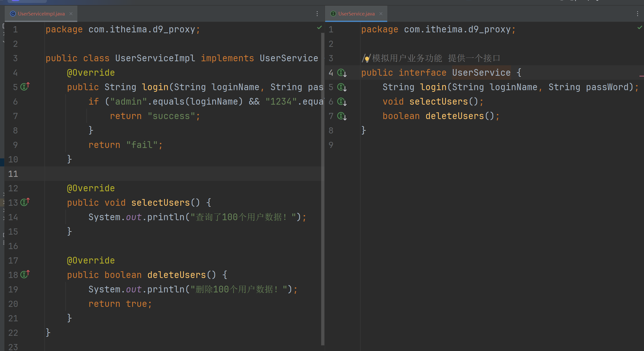Switch to the UserServiceImpl.java tab
The height and width of the screenshot is (351, 644).
point(41,14)
